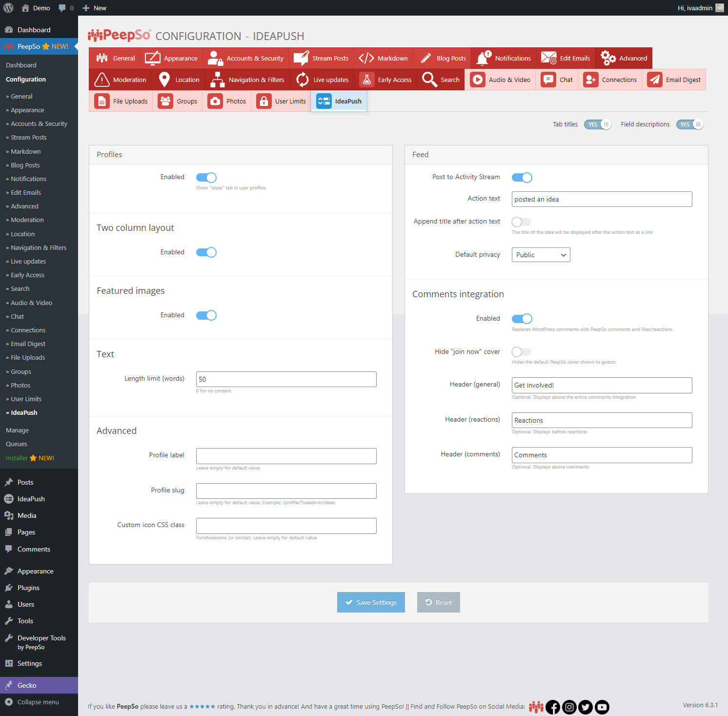
Task: Open the PeepSo Installer link
Action: pos(30,458)
